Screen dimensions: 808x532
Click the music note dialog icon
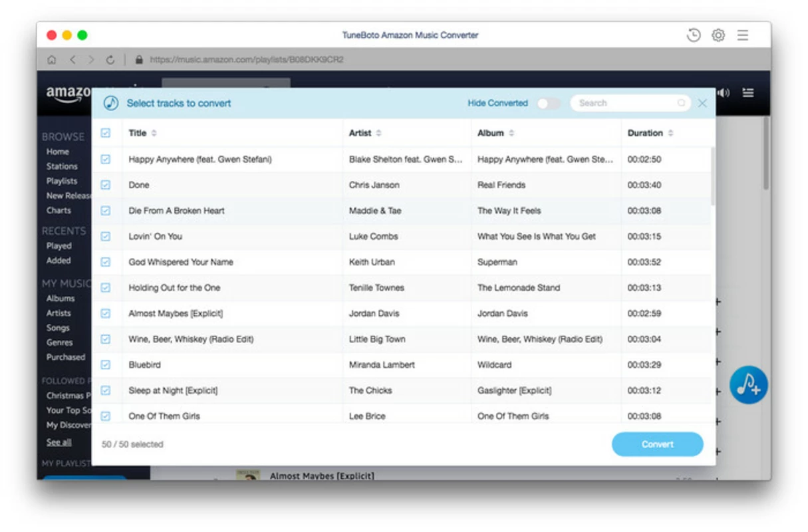pos(111,103)
